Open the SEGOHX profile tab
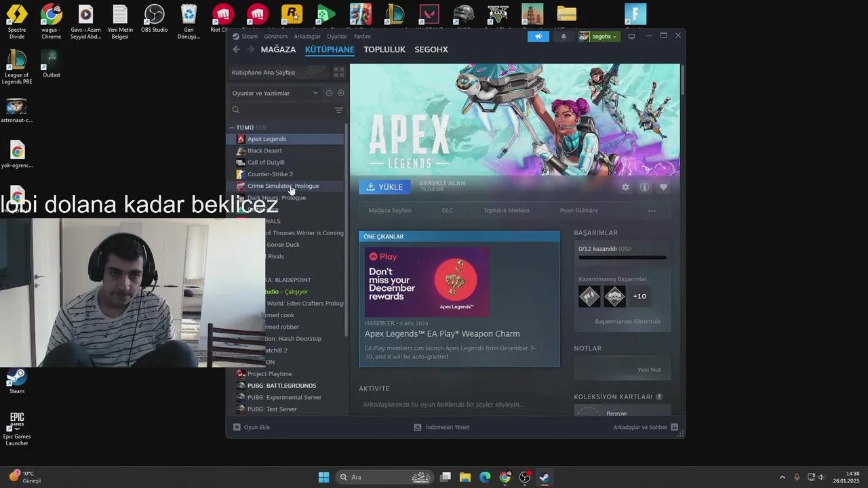 point(431,49)
